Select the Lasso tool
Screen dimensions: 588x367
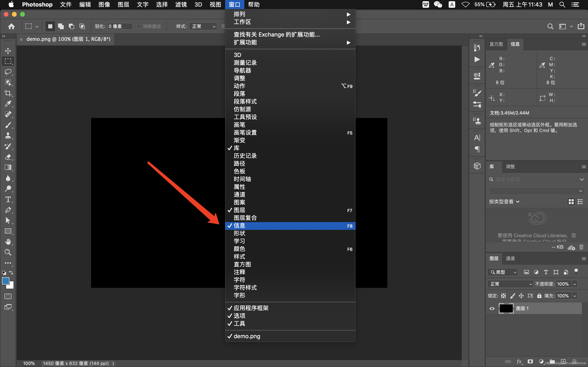click(8, 72)
